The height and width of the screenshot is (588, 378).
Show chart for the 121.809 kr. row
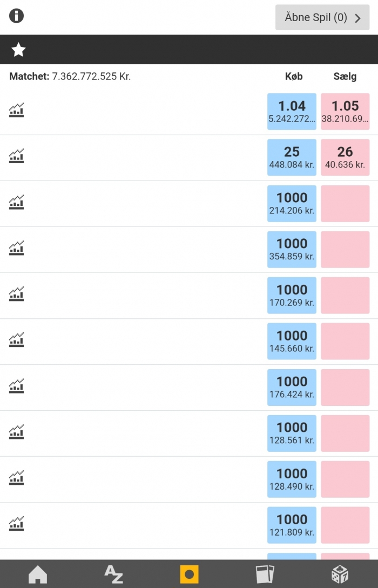17,524
